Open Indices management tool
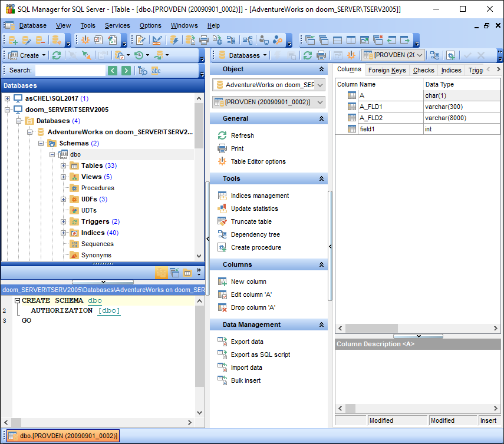Screen dimensions: 504x444 (260, 196)
